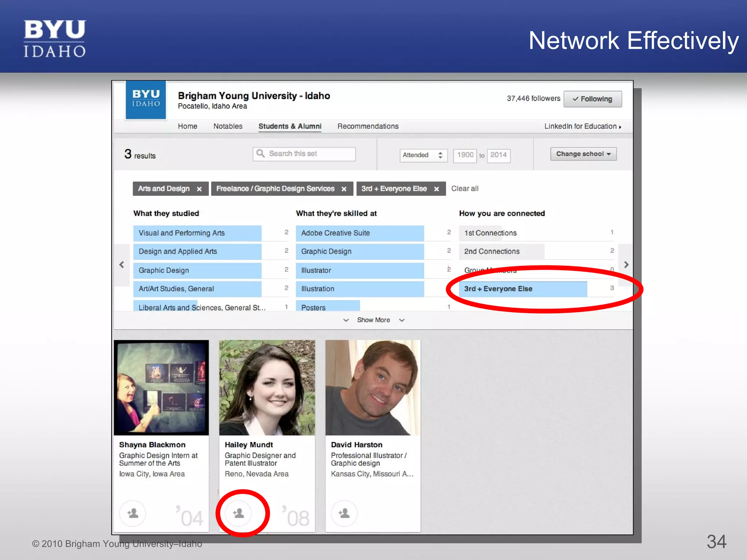The height and width of the screenshot is (560, 747).
Task: Click the name Hailey Mundt
Action: 249,445
